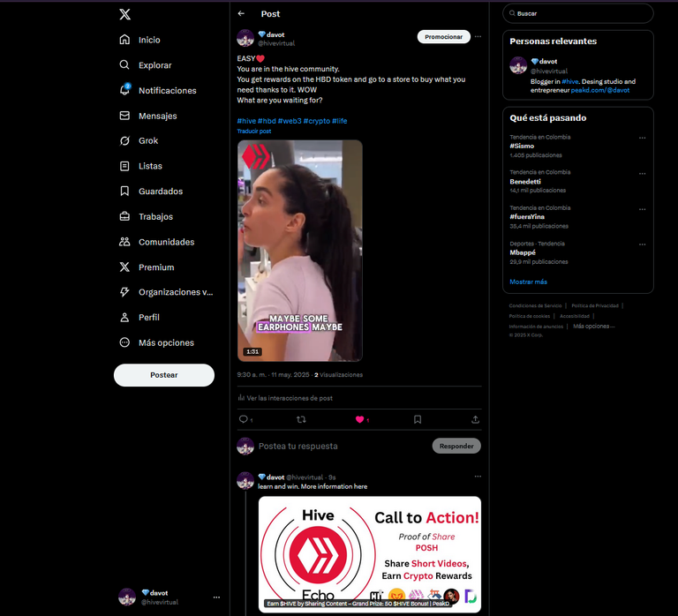Open the Benedetti trend
This screenshot has width=678, height=616.
(578, 182)
